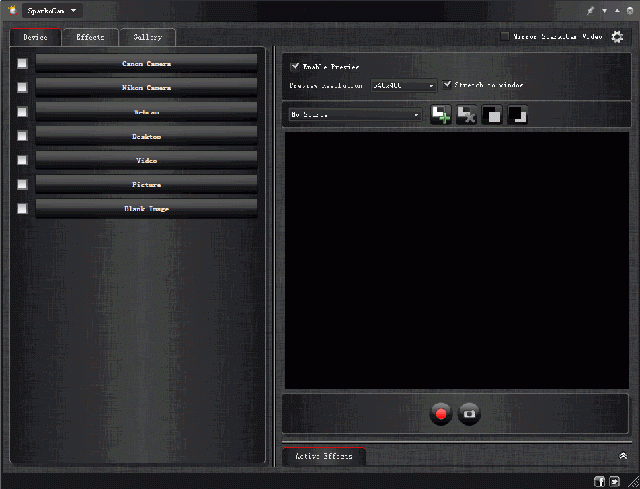The width and height of the screenshot is (640, 489).
Task: Tick the checkbox beside Video
Action: coord(22,160)
